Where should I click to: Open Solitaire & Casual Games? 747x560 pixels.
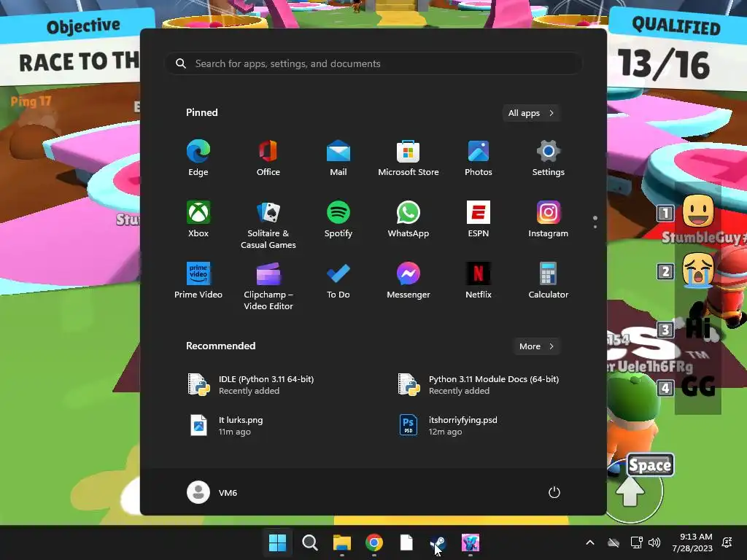pos(268,225)
